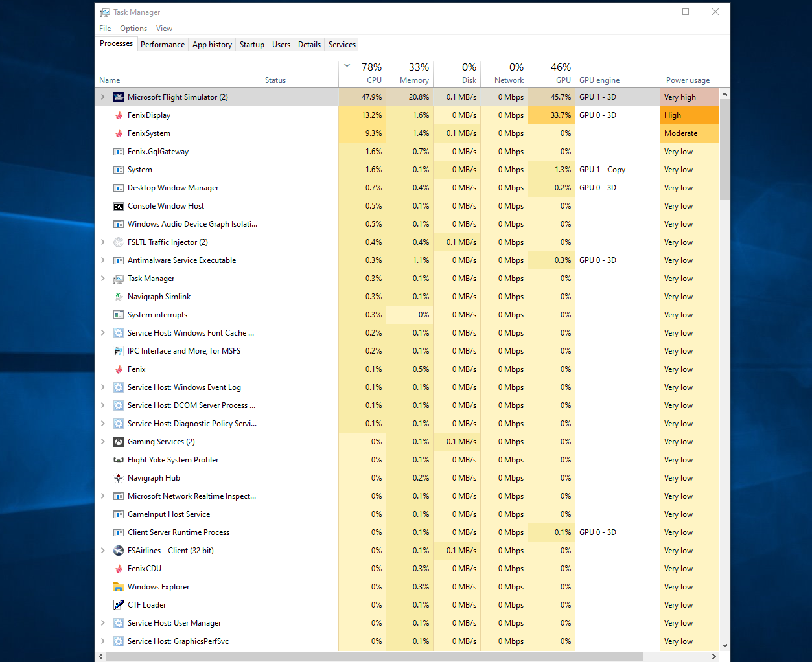Switch to the App history tab
Image resolution: width=812 pixels, height=662 pixels.
(212, 45)
